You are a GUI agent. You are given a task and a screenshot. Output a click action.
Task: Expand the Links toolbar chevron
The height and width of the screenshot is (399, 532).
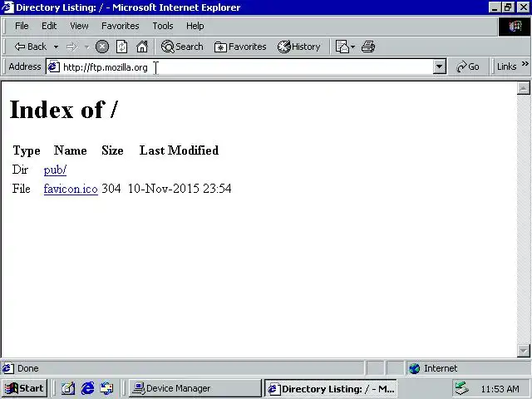tap(525, 63)
